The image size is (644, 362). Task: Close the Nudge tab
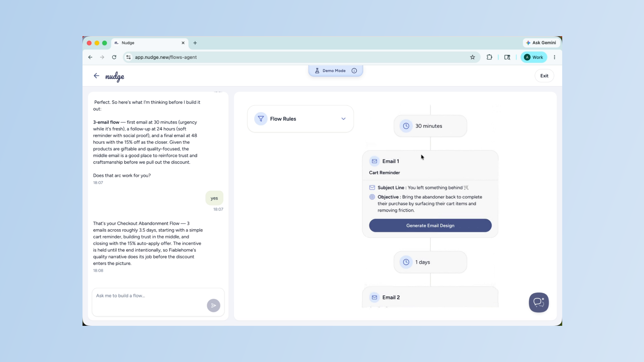183,43
